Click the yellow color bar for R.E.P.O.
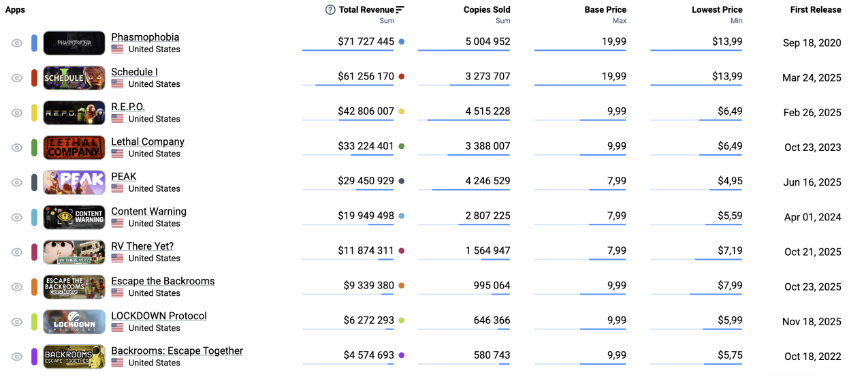 [34, 112]
